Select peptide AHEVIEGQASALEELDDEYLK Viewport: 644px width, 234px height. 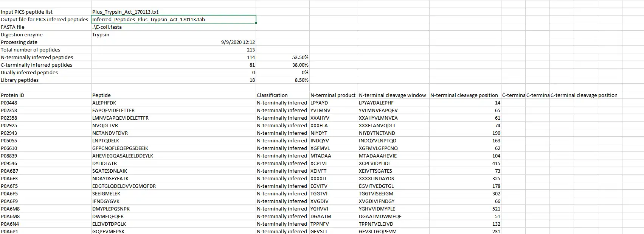(x=174, y=156)
